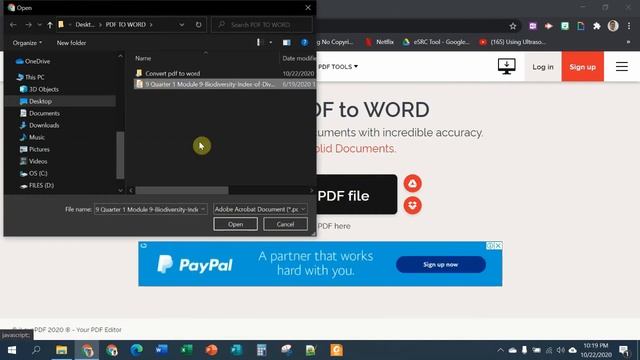Open PowerPoint from the taskbar

pos(211,350)
